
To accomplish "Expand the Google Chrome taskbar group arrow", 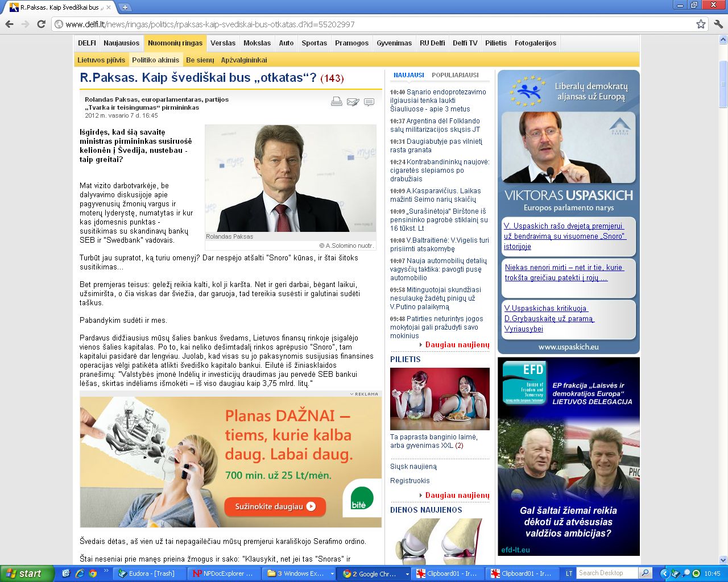I will (407, 574).
